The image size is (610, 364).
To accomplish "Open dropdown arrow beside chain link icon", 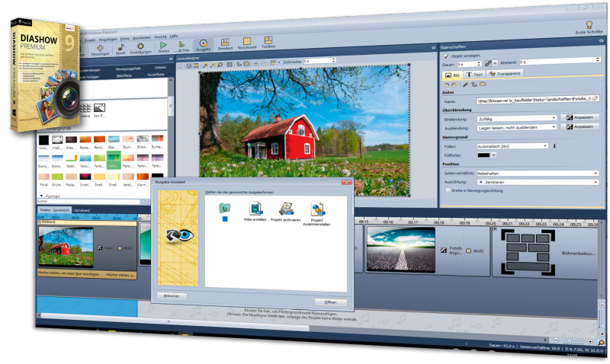I will (495, 63).
